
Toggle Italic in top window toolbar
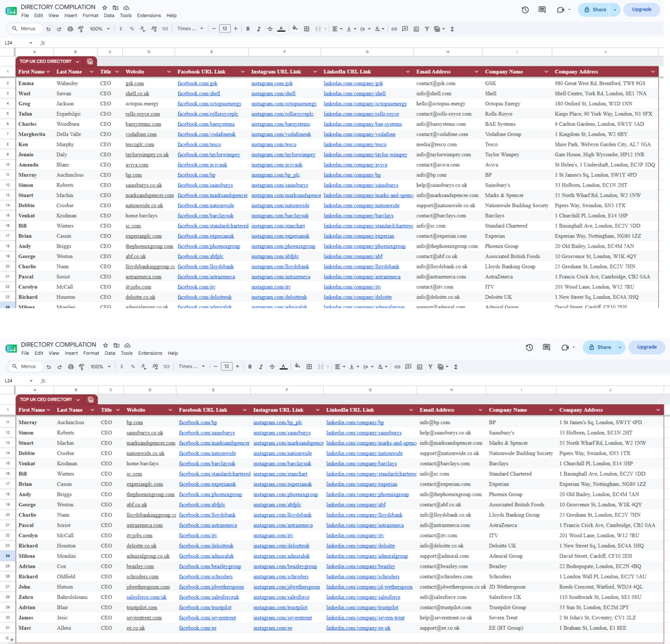pos(259,29)
